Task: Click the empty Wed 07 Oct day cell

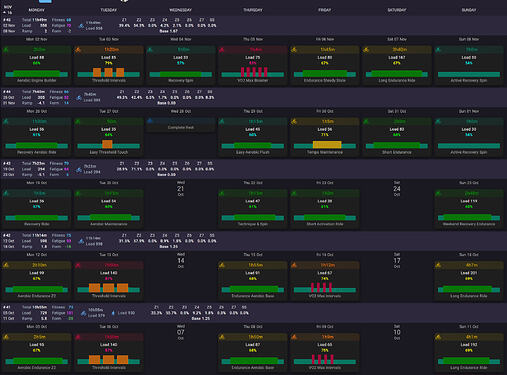Action: click(x=181, y=349)
